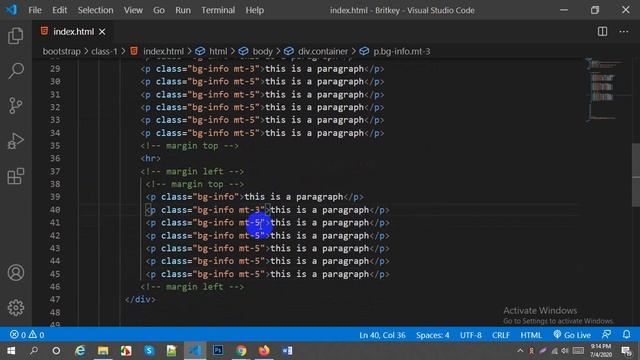Open the File menu
The image size is (640, 360).
35,10
